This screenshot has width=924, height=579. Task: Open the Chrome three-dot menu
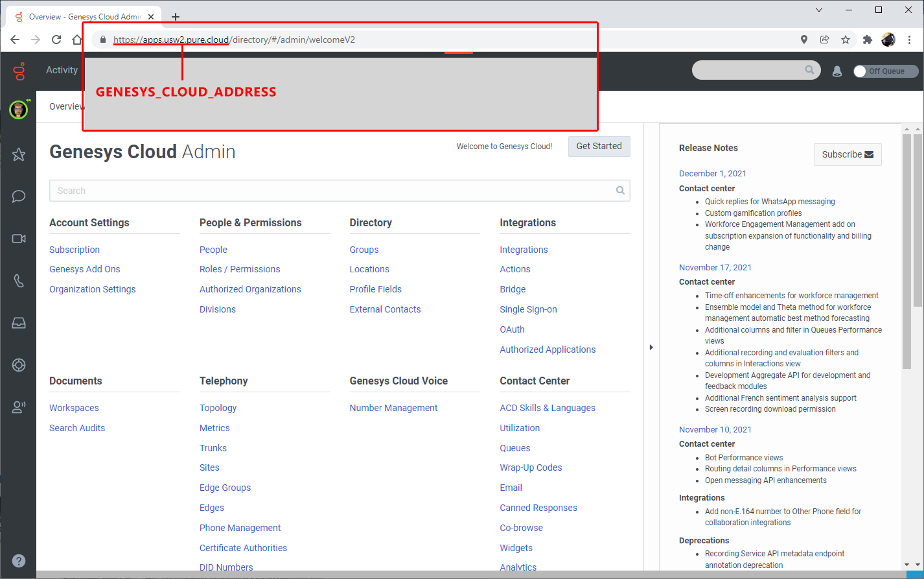click(910, 40)
